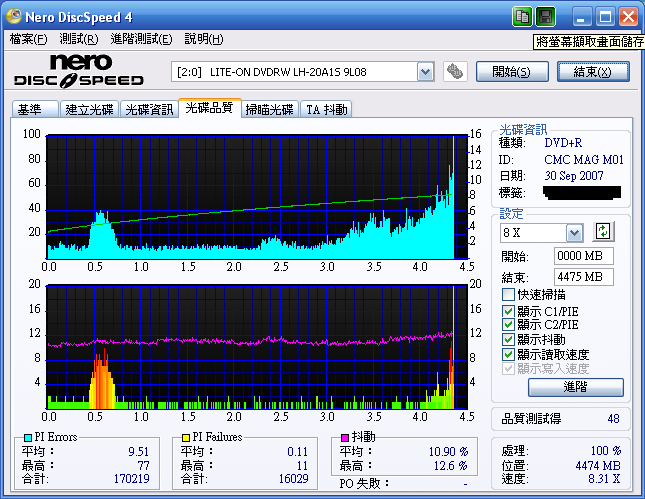Uncheck the 顯示 C2/PIE checkbox

coord(508,325)
